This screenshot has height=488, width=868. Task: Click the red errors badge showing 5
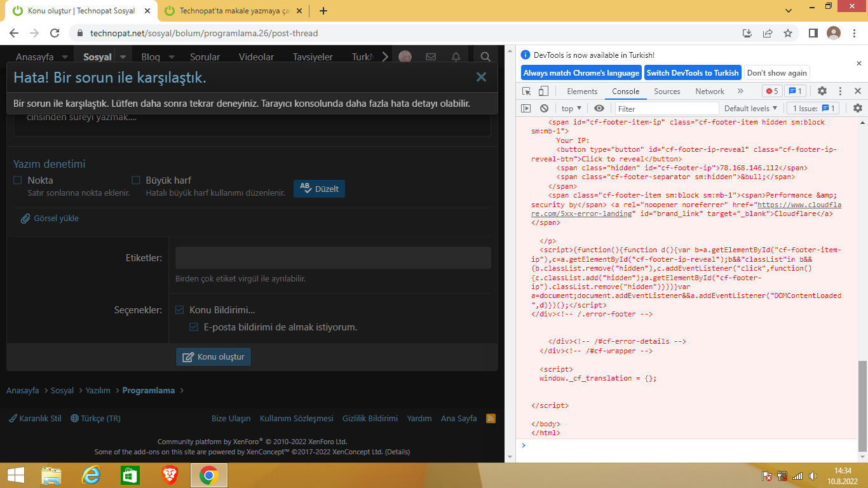pyautogui.click(x=772, y=91)
